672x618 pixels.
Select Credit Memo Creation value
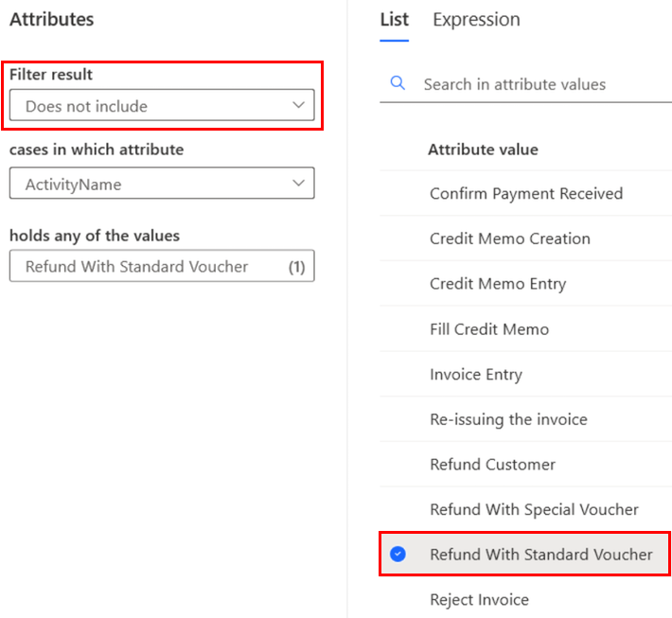(x=510, y=238)
